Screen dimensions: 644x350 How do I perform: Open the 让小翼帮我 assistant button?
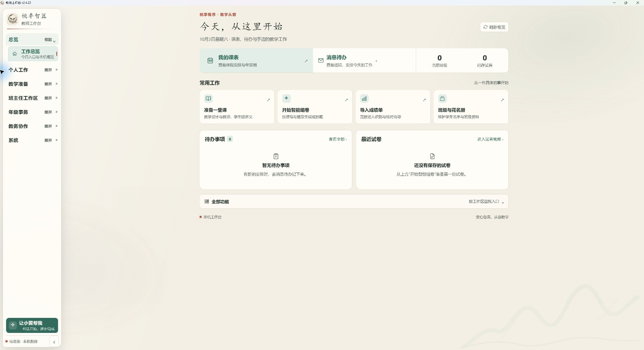(32, 325)
